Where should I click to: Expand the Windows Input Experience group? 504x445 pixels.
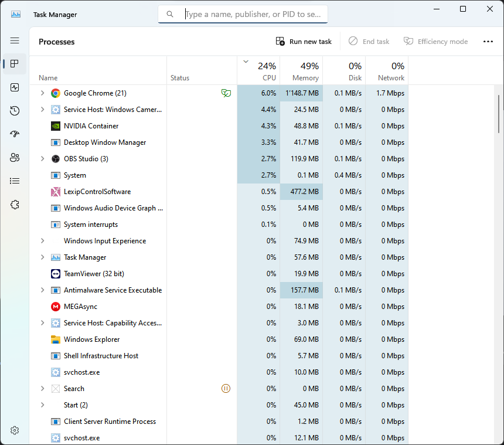pos(42,241)
